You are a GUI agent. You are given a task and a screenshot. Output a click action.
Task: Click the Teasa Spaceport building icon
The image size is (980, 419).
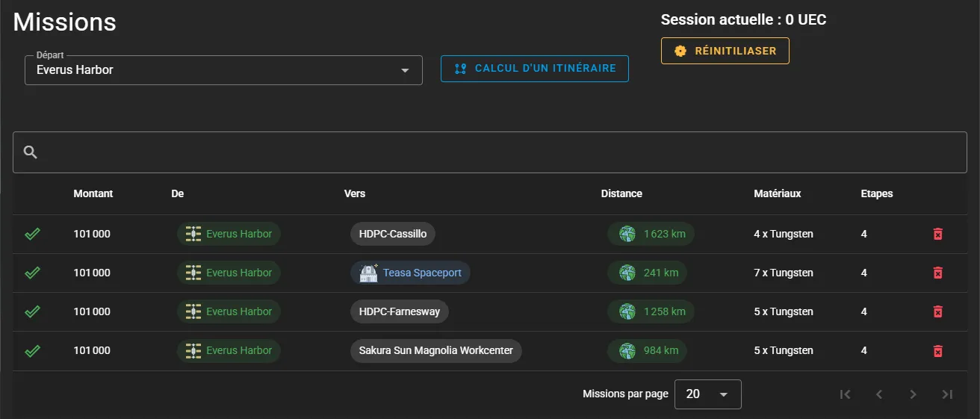click(x=368, y=273)
